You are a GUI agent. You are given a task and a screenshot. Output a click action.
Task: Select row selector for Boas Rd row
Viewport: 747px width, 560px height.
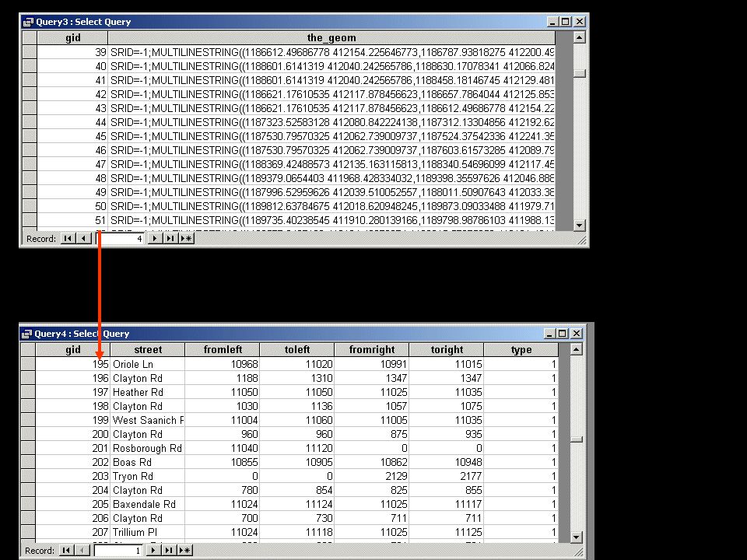[x=28, y=462]
